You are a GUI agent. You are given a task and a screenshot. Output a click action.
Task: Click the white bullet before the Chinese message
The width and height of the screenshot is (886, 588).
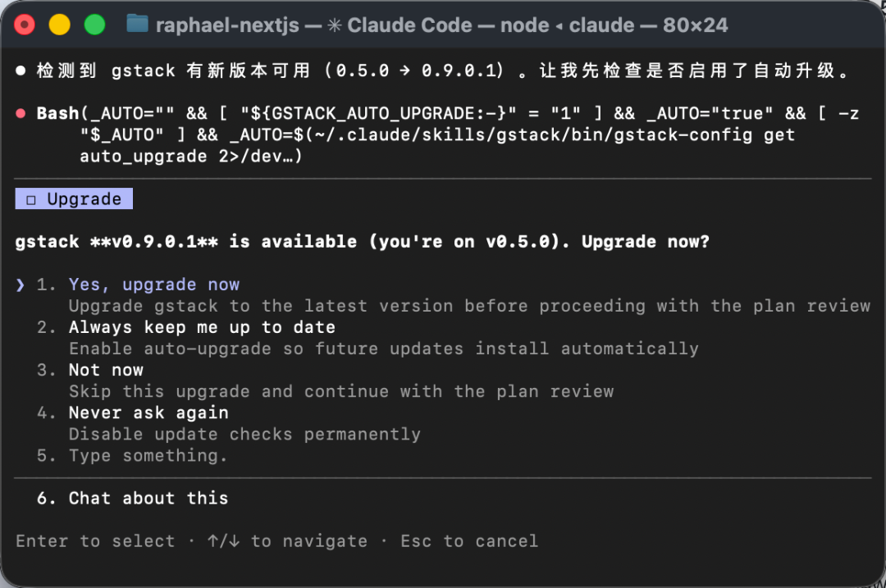pos(21,71)
